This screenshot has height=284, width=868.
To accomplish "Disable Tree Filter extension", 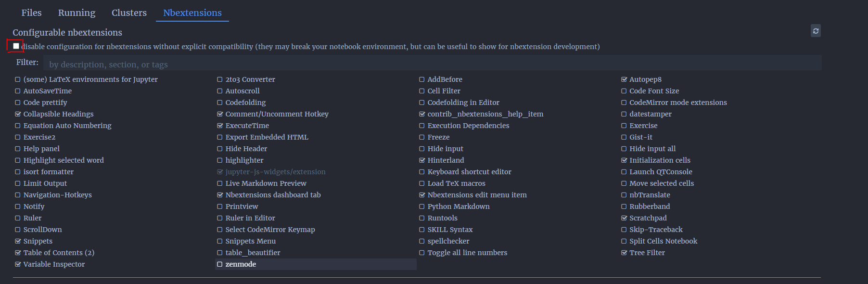I will click(x=624, y=253).
